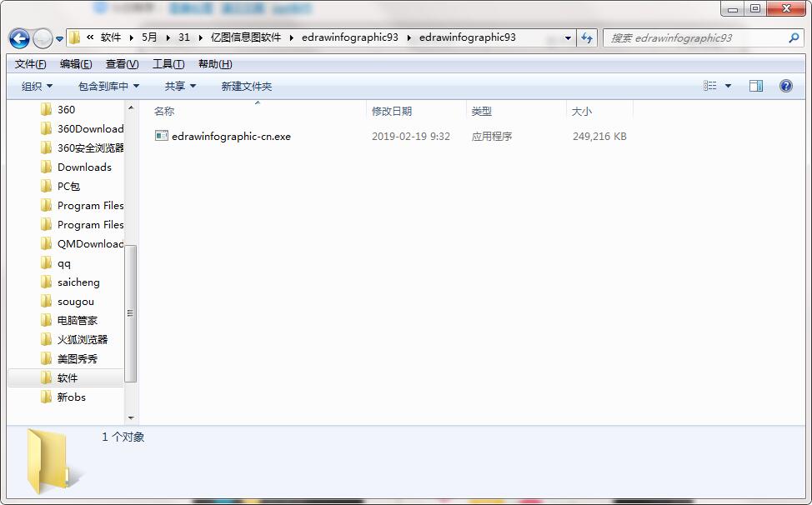The height and width of the screenshot is (505, 812).
Task: Select the icon of edrawinfographic-cn.exe
Action: tap(162, 136)
